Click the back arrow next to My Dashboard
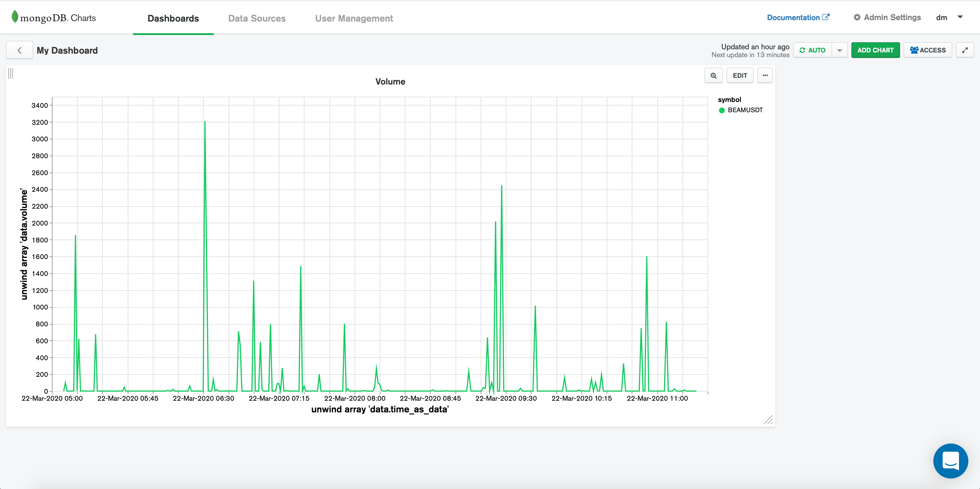This screenshot has width=980, height=489. tap(20, 50)
